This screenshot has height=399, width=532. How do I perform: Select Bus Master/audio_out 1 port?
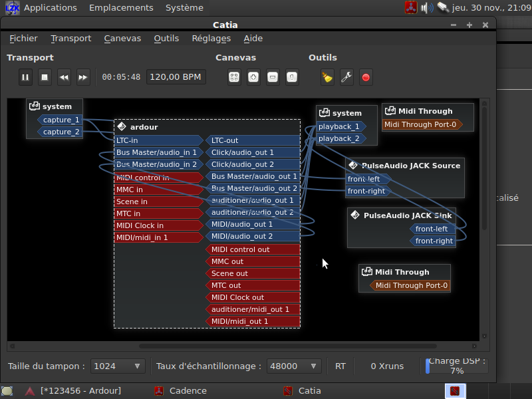point(253,176)
